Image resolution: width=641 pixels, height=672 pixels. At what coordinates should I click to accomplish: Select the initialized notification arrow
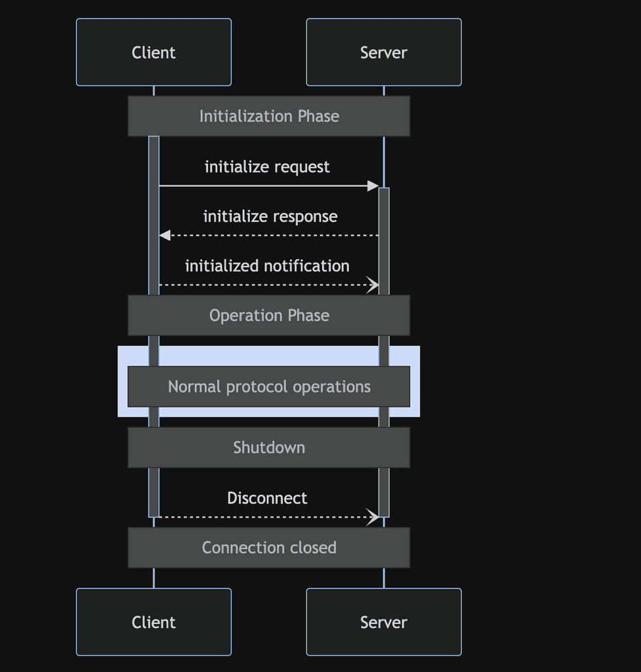(x=269, y=285)
